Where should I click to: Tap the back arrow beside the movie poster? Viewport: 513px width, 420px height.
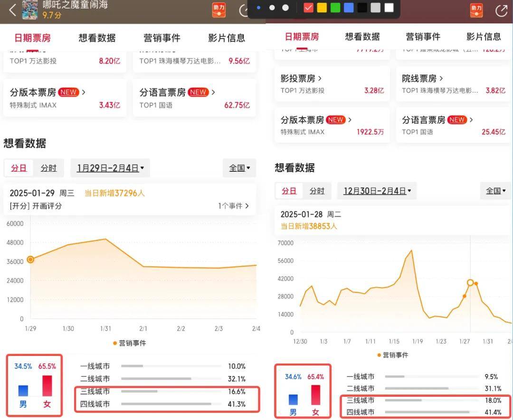pos(12,9)
